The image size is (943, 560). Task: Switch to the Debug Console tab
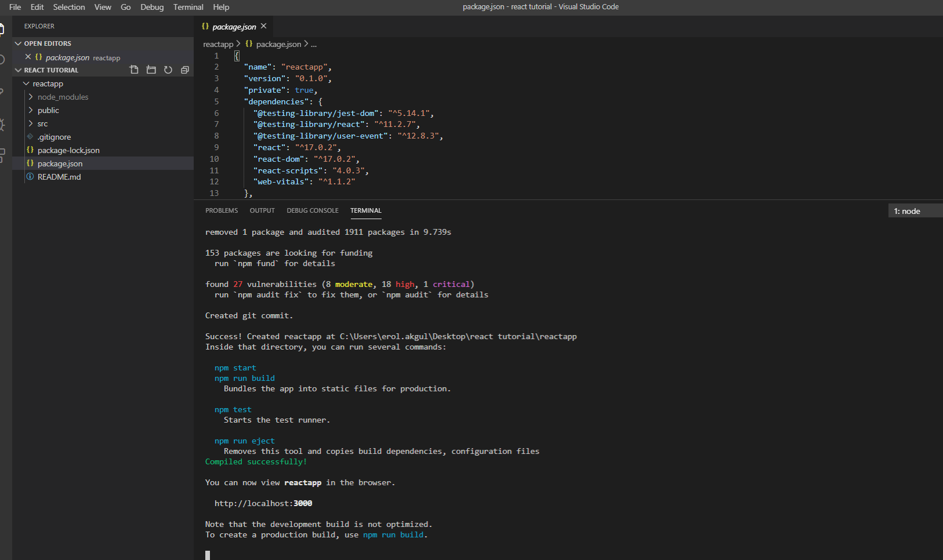click(312, 210)
